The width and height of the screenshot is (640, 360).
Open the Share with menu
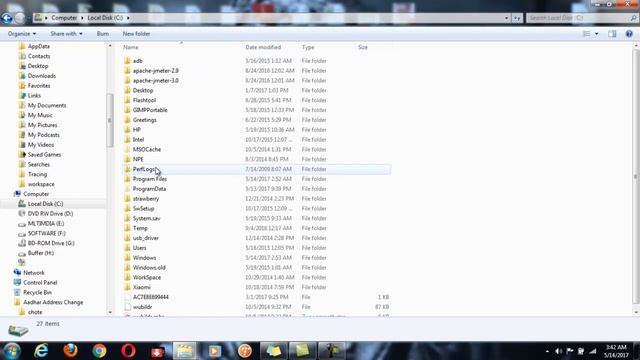pyautogui.click(x=66, y=34)
